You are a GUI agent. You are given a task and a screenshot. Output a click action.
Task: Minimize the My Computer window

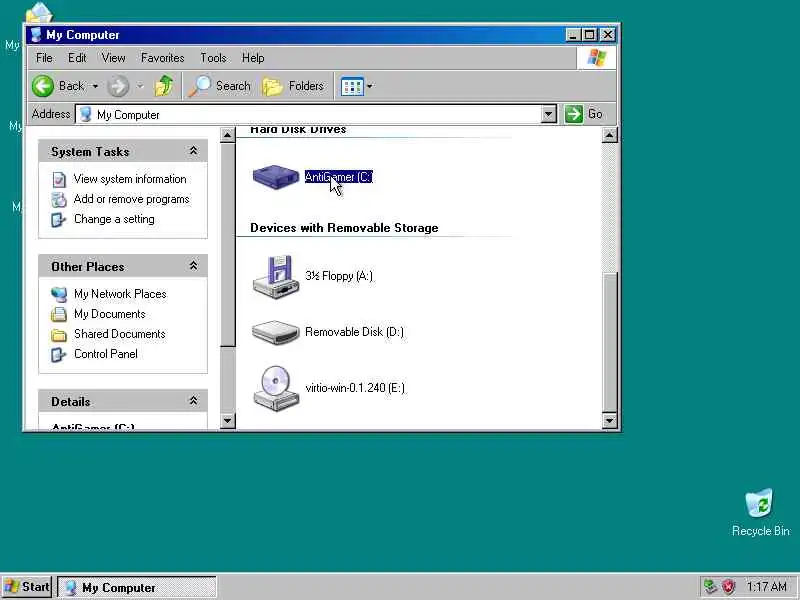point(573,35)
